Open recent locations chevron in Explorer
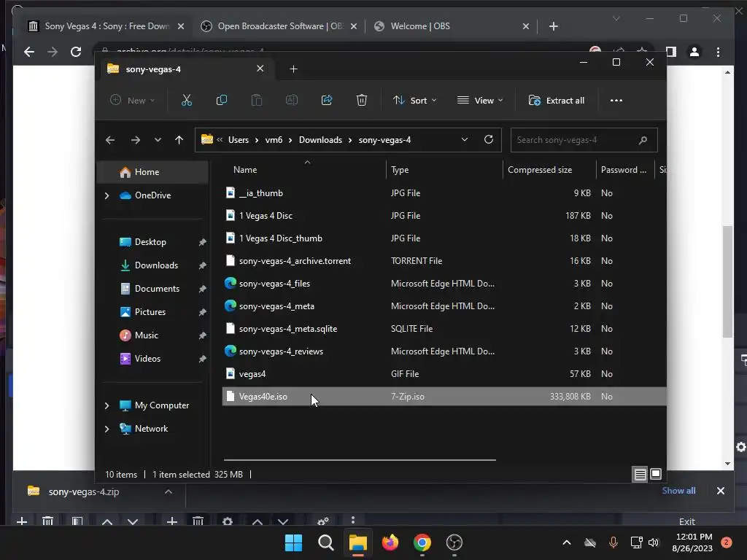Viewport: 747px width, 560px height. 158,140
